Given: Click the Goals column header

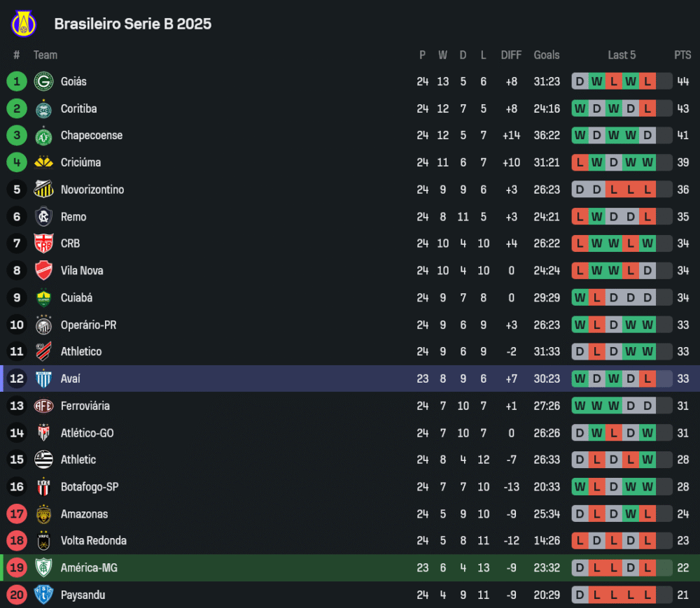Looking at the screenshot, I should pyautogui.click(x=547, y=55).
